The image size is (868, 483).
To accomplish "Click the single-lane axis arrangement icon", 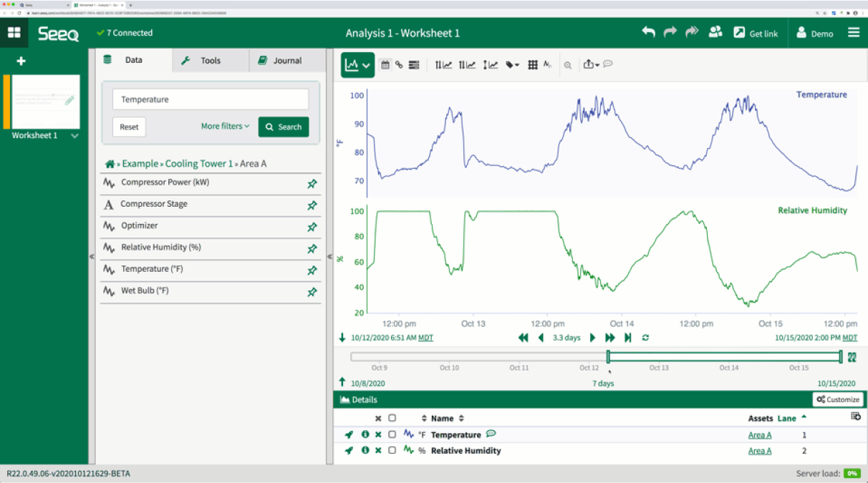I will (490, 64).
